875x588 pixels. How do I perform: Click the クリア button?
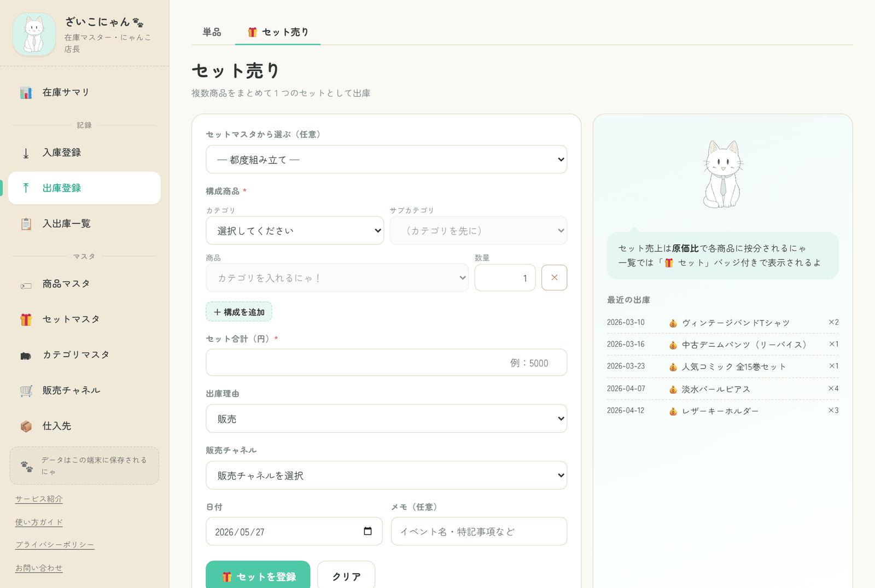tap(346, 576)
